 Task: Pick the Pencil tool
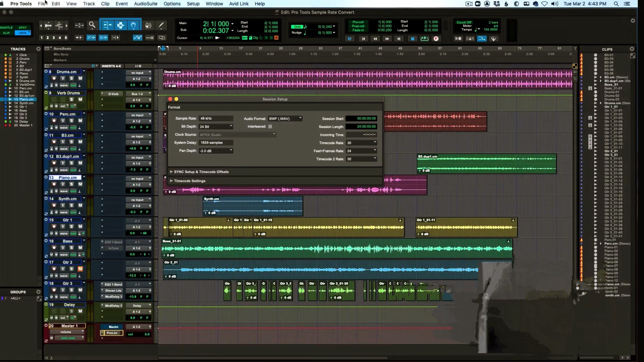coord(161,25)
